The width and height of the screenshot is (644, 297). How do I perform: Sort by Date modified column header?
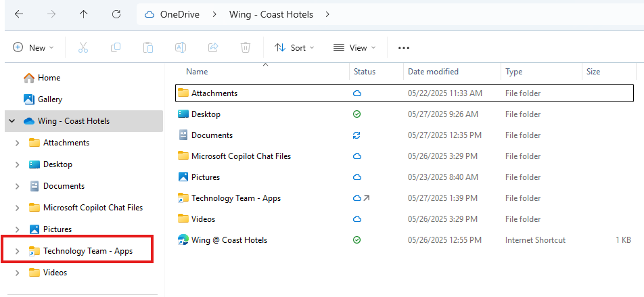click(433, 72)
